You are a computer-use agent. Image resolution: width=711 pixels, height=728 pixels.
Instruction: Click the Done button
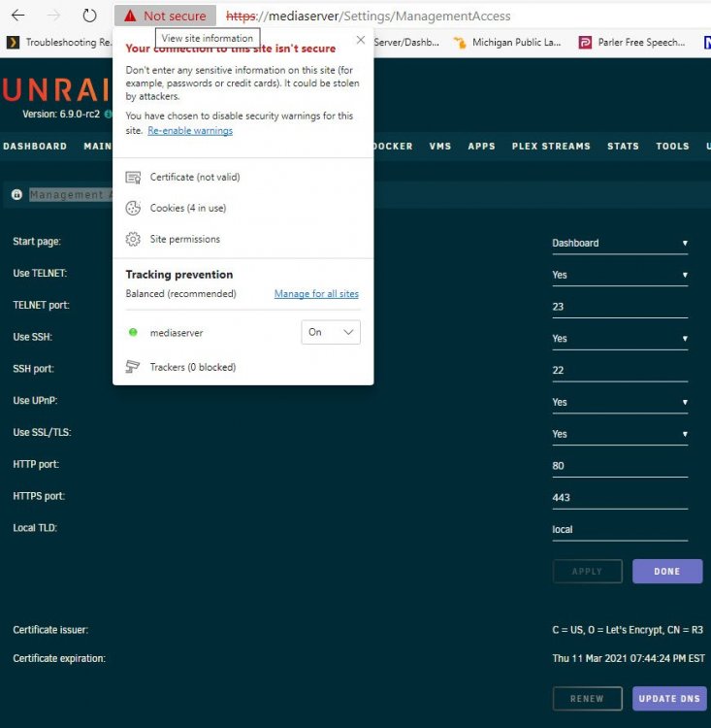click(667, 572)
